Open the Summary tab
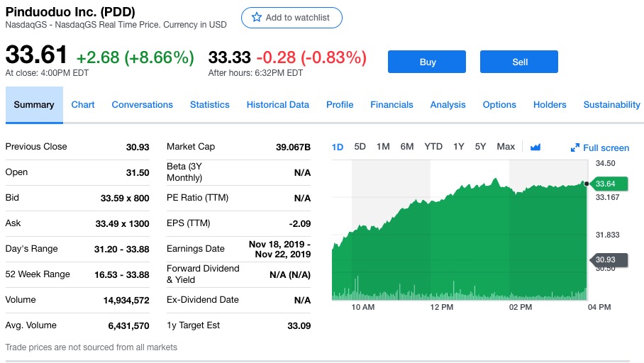 [x=34, y=105]
